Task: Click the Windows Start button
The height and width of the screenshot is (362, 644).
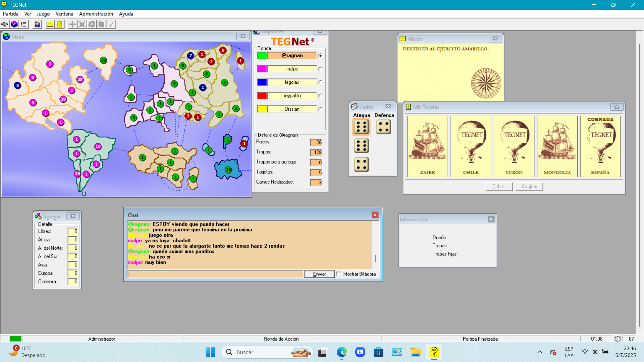Action: (x=210, y=352)
